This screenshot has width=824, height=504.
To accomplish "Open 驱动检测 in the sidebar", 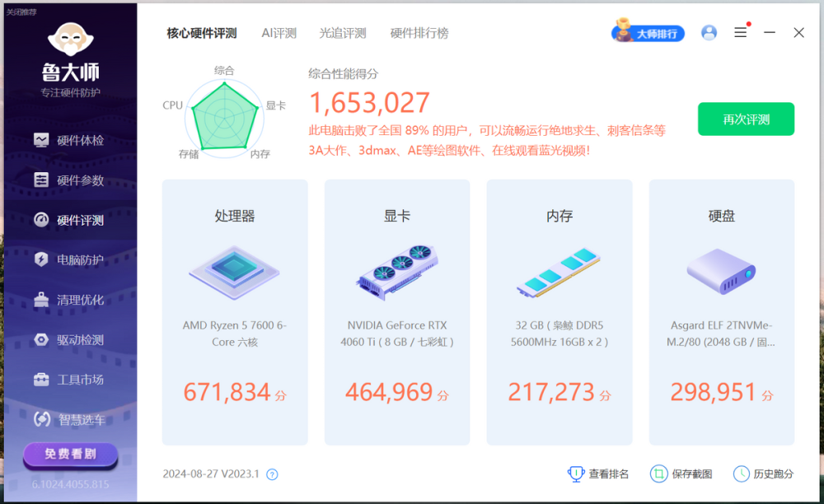I will pos(69,339).
